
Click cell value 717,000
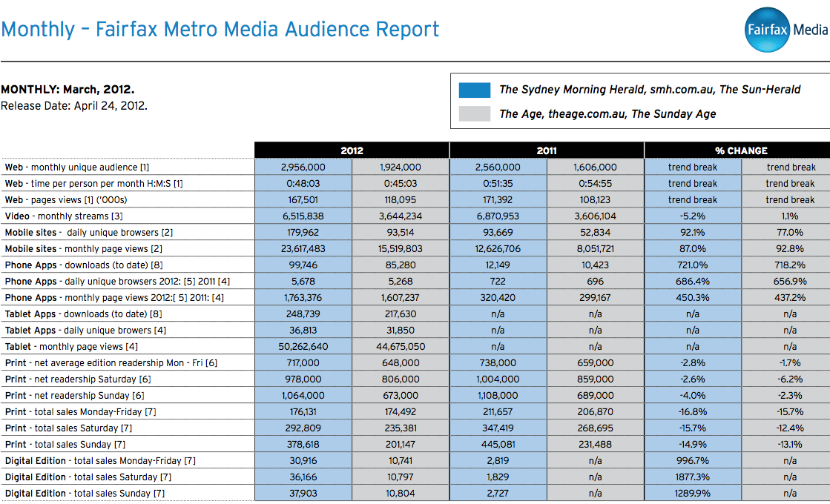pos(303,362)
